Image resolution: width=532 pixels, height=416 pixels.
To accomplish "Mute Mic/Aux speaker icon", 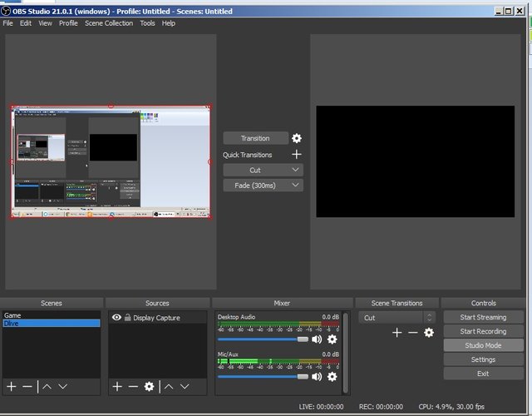I will [317, 377].
